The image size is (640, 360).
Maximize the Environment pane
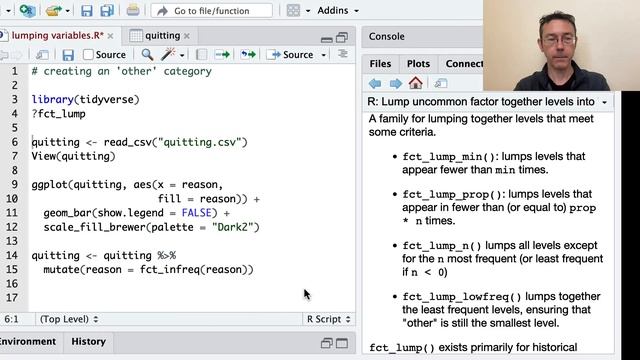pyautogui.click(x=342, y=343)
